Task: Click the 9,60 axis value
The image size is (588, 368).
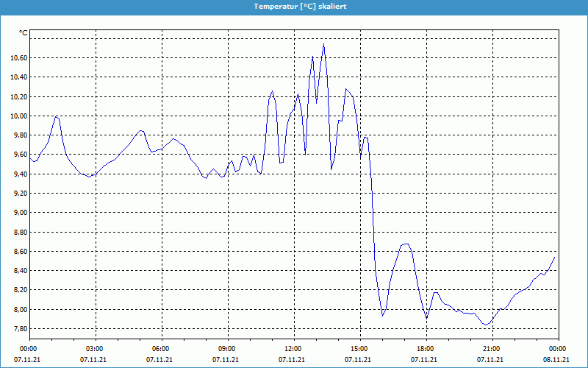Action: click(x=21, y=155)
